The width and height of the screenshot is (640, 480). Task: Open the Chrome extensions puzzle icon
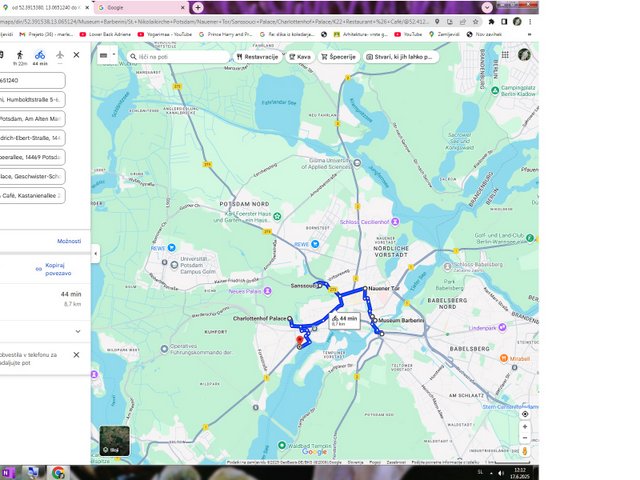[491, 22]
